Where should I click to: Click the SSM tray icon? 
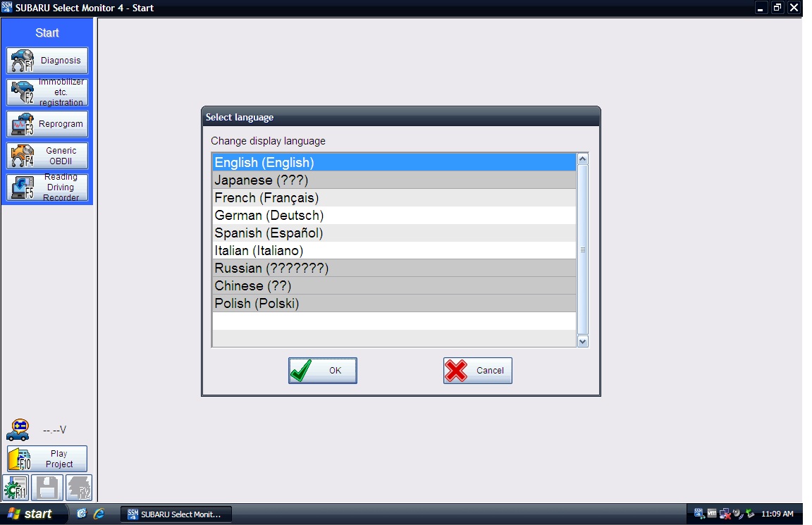coord(699,514)
